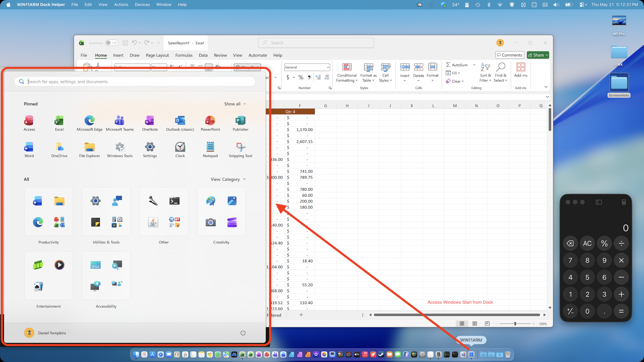644x362 pixels.
Task: Add a new sheet with the plus button
Action: tap(301, 315)
